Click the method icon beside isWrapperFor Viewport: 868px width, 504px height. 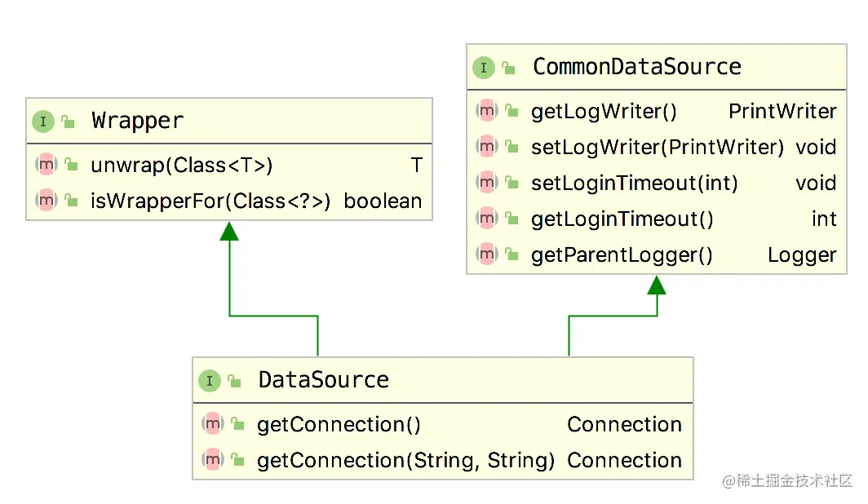click(46, 201)
